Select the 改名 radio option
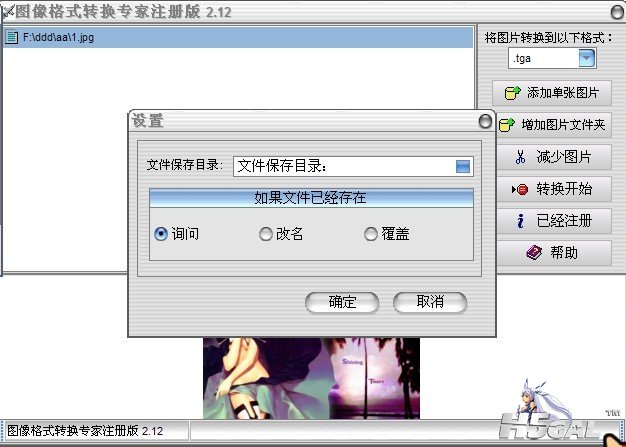The height and width of the screenshot is (447, 626). tap(266, 234)
